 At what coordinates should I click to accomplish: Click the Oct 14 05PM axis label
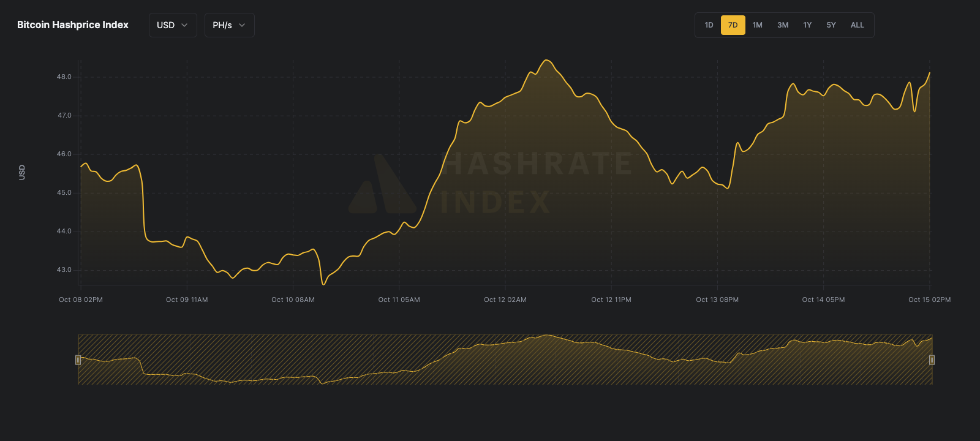[823, 300]
